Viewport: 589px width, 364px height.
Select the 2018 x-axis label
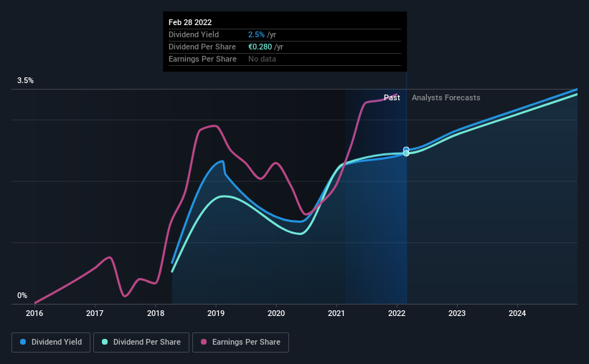click(x=156, y=313)
